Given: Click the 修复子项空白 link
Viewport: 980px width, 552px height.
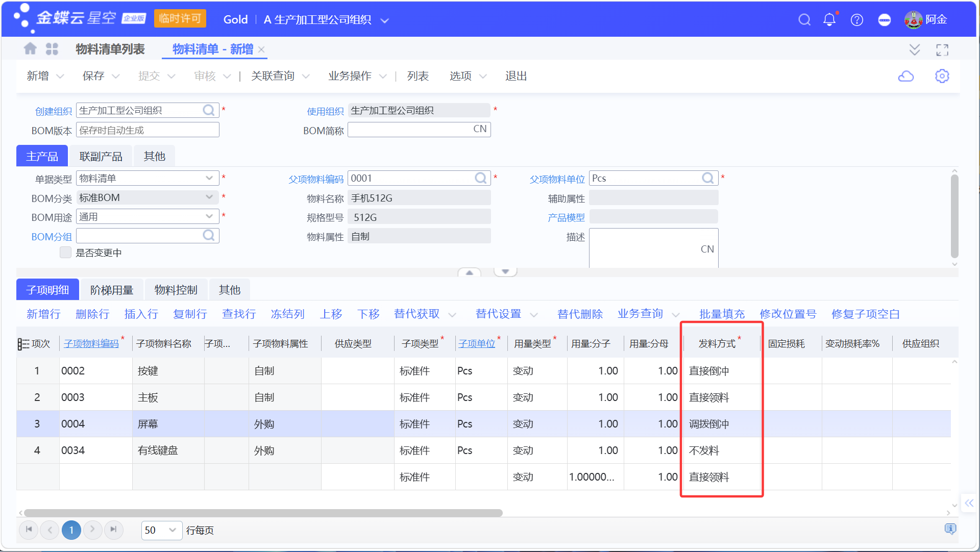Looking at the screenshot, I should tap(866, 314).
